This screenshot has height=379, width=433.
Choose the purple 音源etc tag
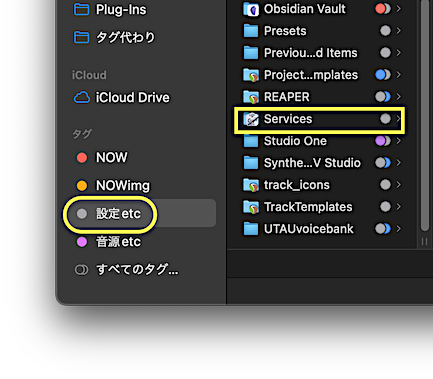click(x=108, y=242)
